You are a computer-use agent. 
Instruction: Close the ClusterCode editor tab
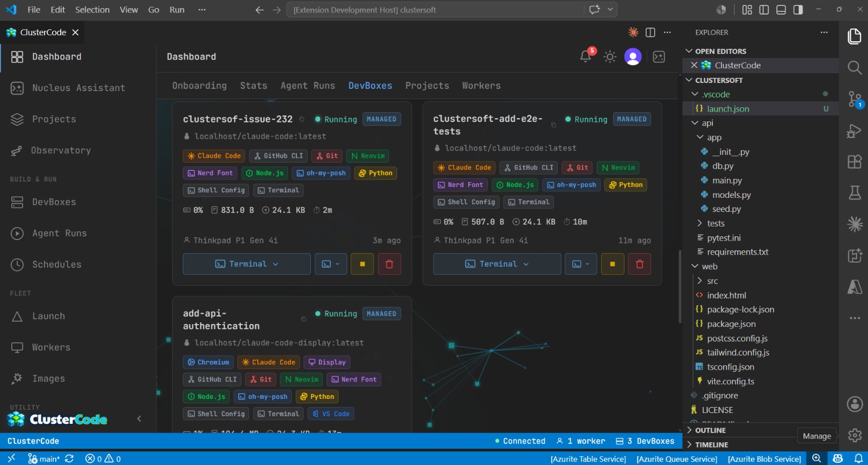[75, 33]
